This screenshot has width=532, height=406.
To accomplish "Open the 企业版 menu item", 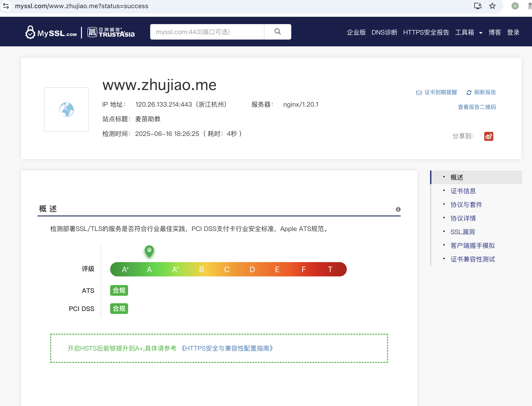I will 356,32.
